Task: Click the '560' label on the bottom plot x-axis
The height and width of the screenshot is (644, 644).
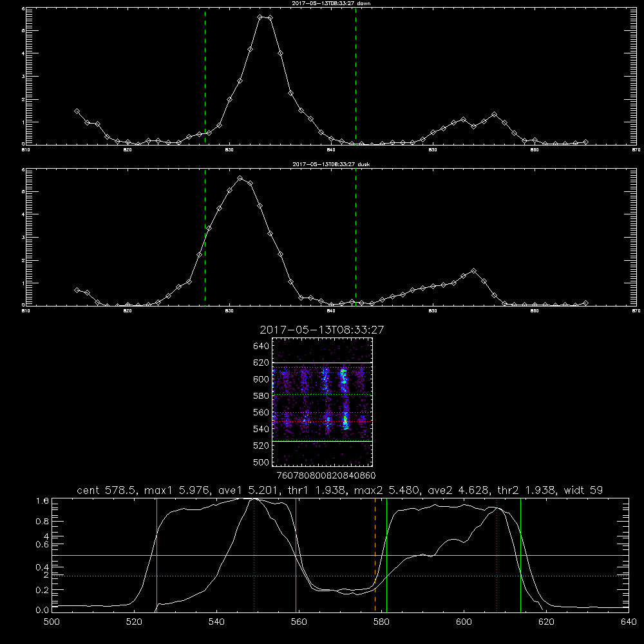Action: click(299, 622)
